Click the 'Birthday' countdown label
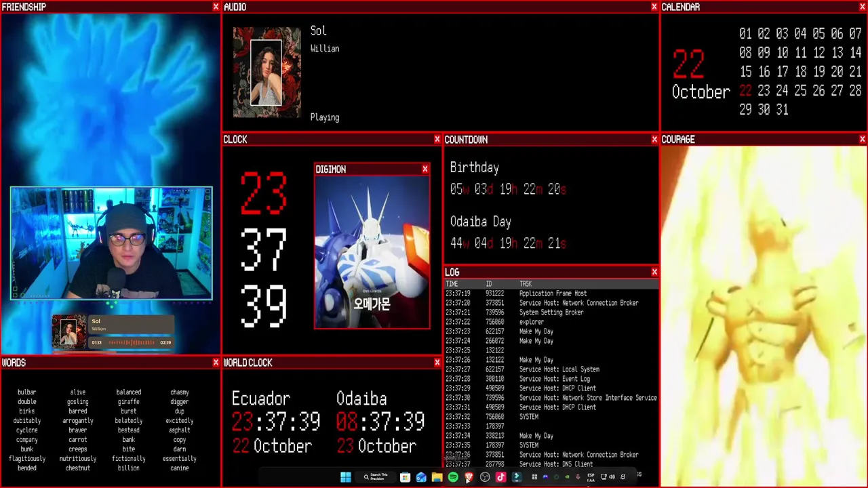The width and height of the screenshot is (868, 488). [x=475, y=167]
